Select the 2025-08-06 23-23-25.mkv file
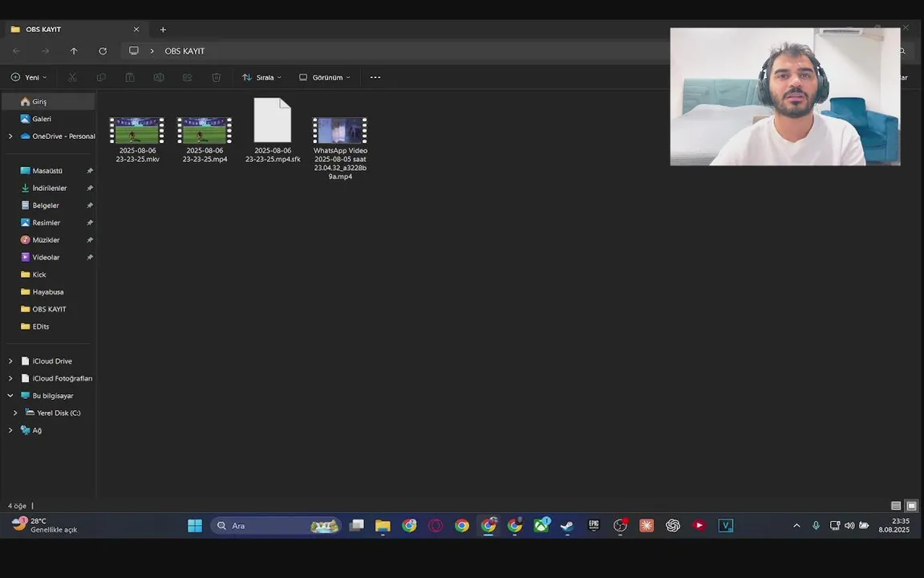 [136, 139]
